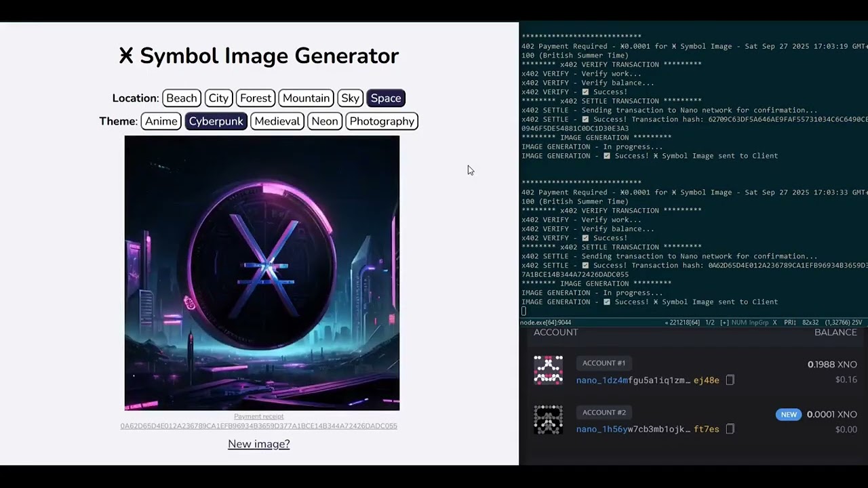Click the generated Nano coin image
Image resolution: width=868 pixels, height=488 pixels.
(x=262, y=273)
